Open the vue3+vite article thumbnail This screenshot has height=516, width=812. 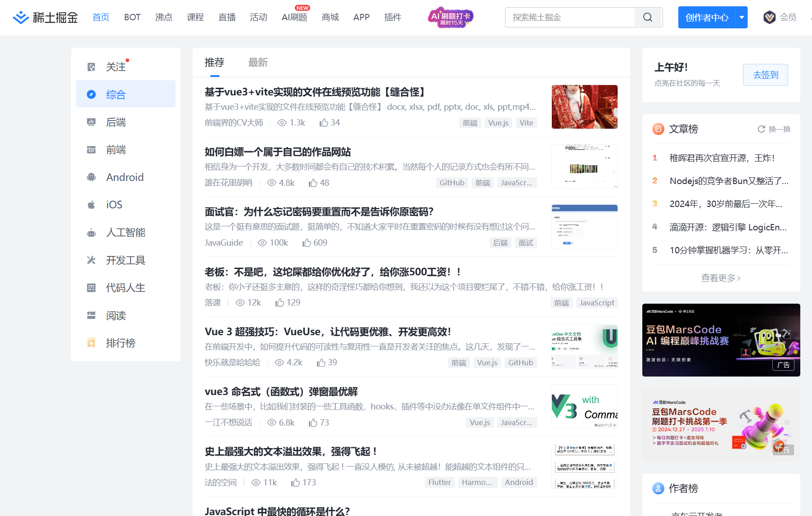click(585, 107)
